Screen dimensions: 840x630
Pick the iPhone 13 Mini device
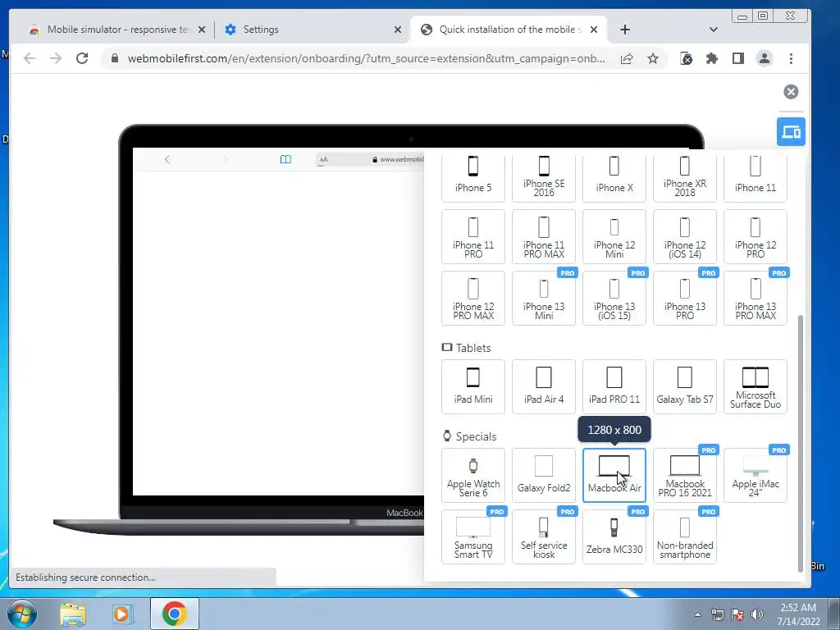(544, 299)
